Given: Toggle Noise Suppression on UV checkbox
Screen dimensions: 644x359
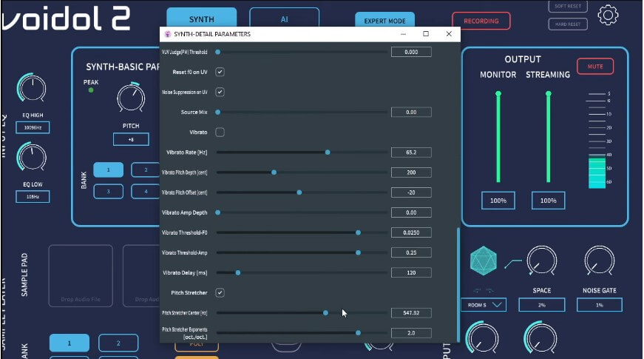Looking at the screenshot, I should [x=220, y=93].
